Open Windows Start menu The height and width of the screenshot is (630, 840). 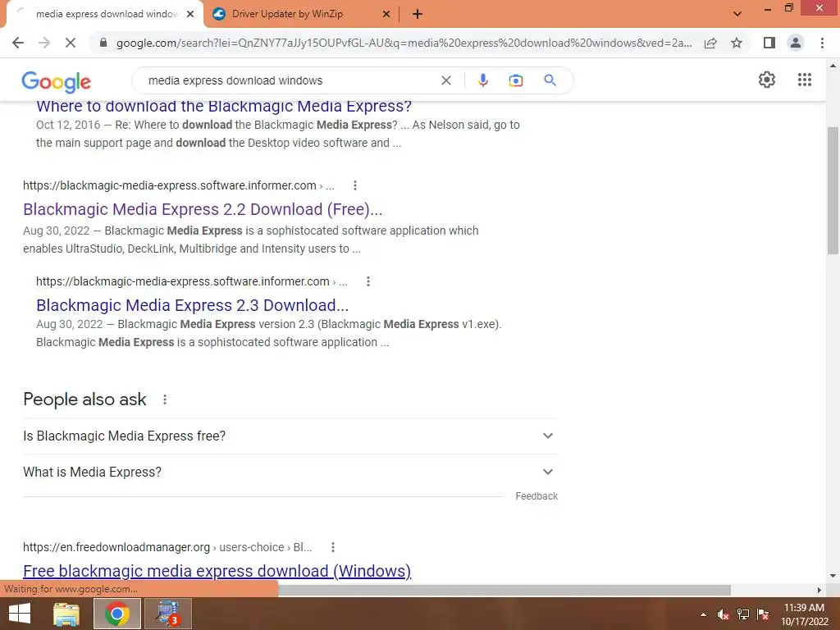pos(20,614)
